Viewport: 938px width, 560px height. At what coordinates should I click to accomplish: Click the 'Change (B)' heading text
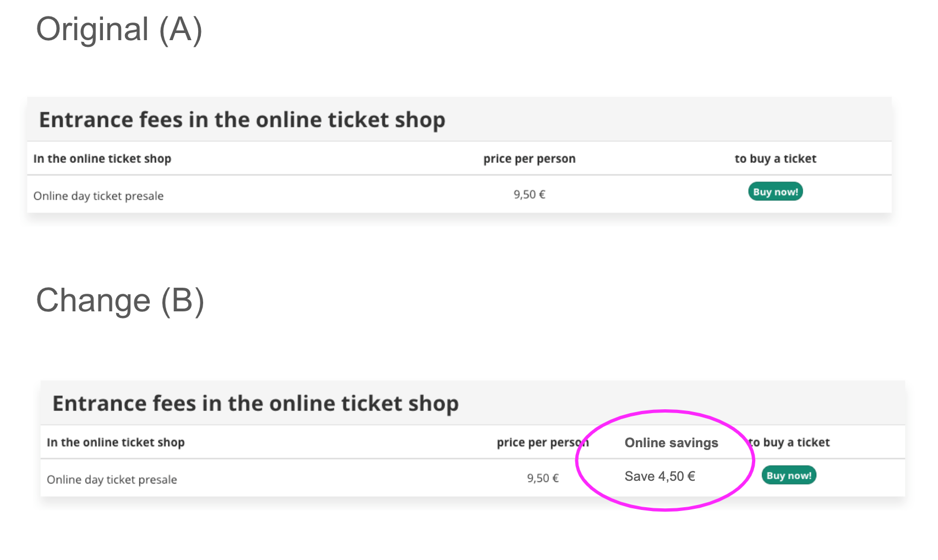point(120,301)
